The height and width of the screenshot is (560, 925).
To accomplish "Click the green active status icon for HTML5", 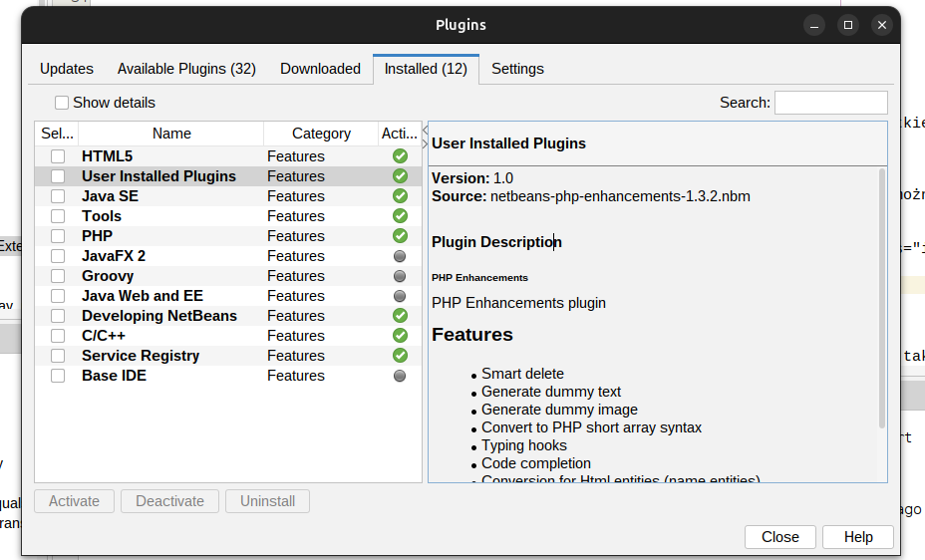I will point(400,156).
